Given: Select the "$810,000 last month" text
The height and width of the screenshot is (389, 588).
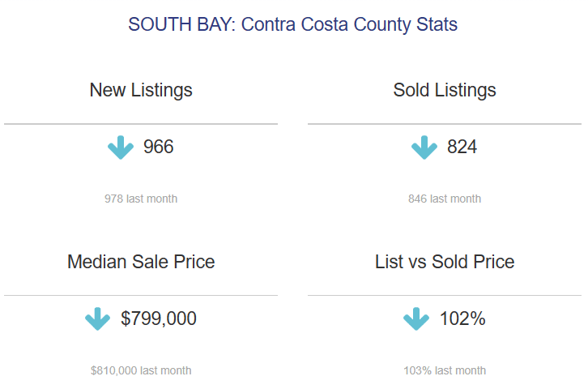Looking at the screenshot, I should pyautogui.click(x=141, y=370).
